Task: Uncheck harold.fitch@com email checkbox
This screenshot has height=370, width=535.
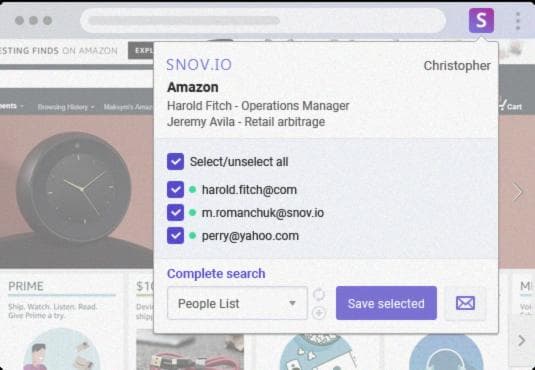Action: tap(175, 189)
